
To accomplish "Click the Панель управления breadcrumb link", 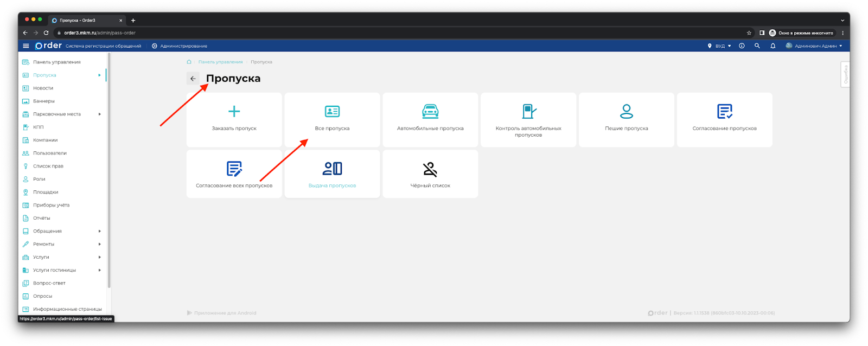I will pos(220,62).
